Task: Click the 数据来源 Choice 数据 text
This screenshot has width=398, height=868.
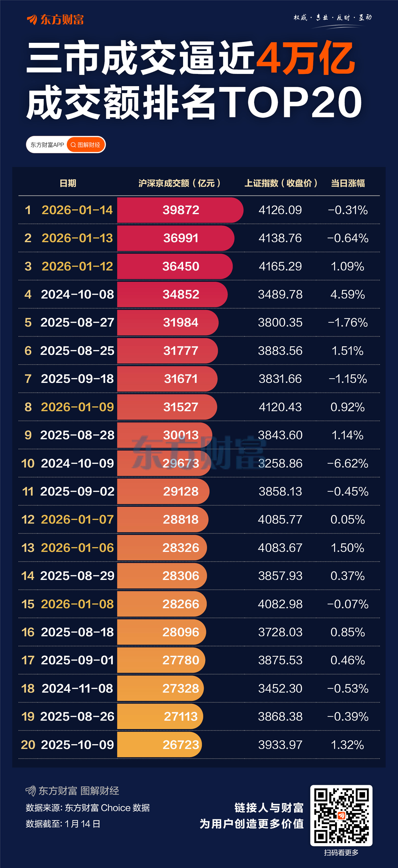Action: (88, 808)
